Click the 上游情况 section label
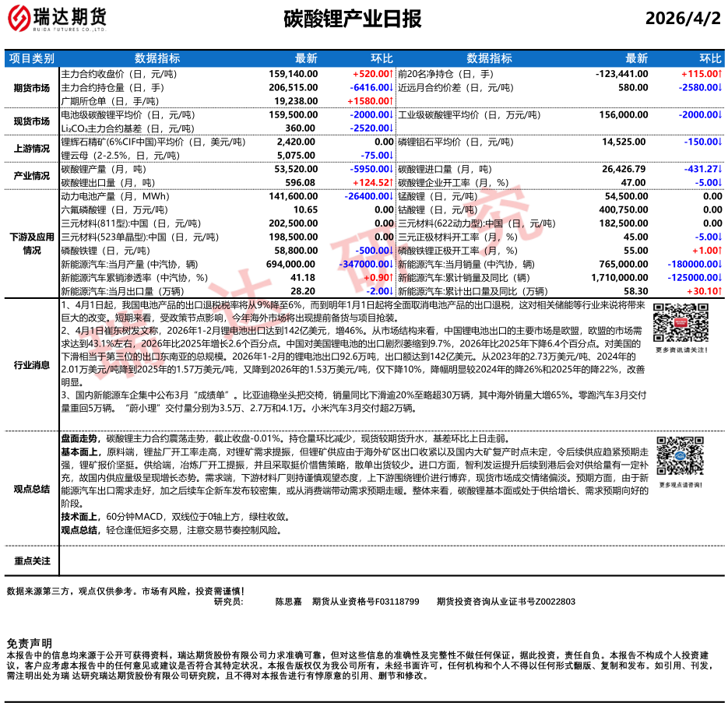This screenshot has width=728, height=706. coord(31,149)
